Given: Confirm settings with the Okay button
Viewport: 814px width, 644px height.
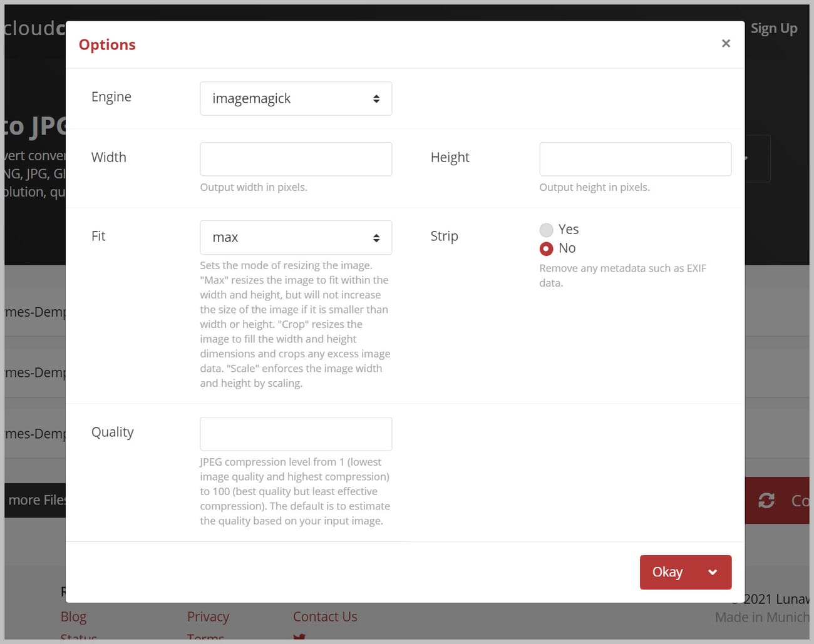Looking at the screenshot, I should pyautogui.click(x=667, y=571).
